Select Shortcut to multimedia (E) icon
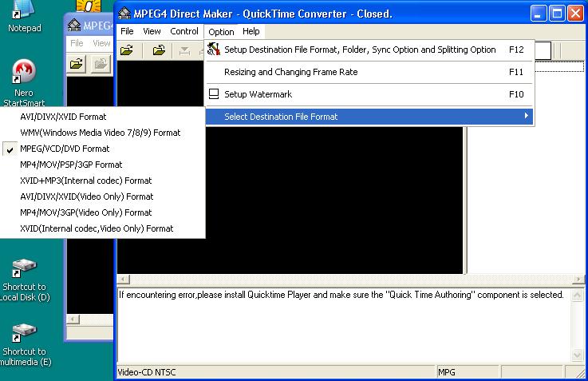The height and width of the screenshot is (381, 588). tap(25, 344)
